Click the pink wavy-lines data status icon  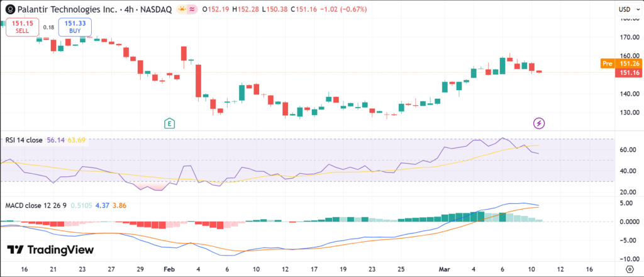click(x=194, y=9)
